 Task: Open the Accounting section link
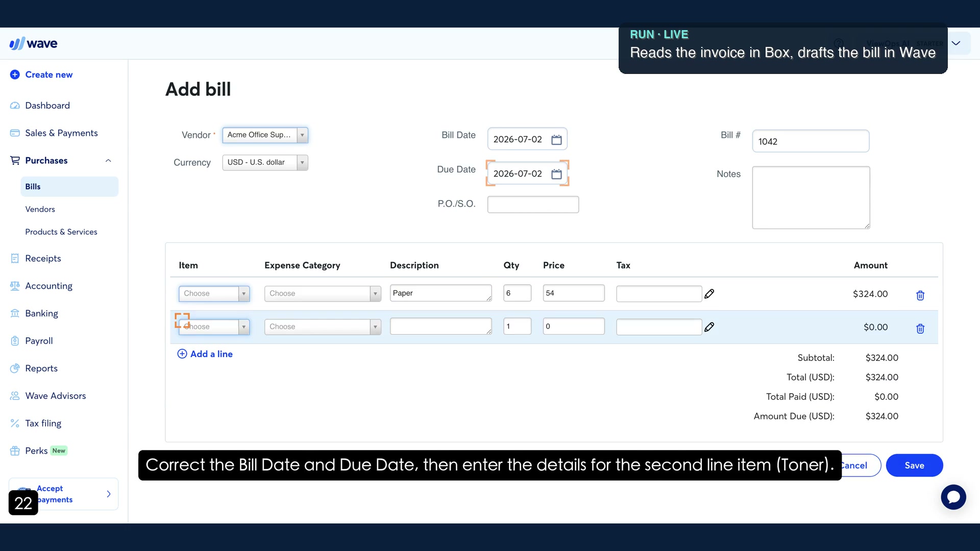(49, 286)
